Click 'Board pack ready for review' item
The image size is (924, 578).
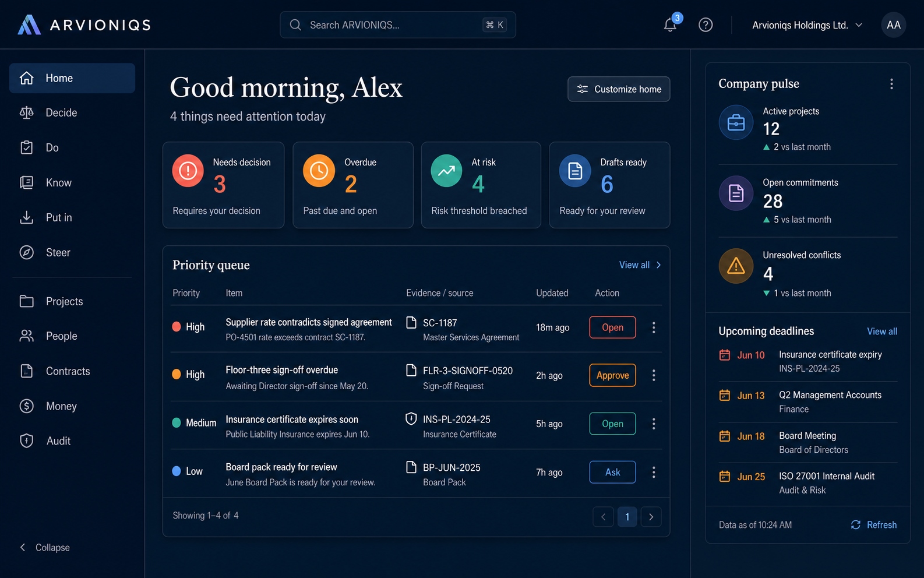(281, 467)
